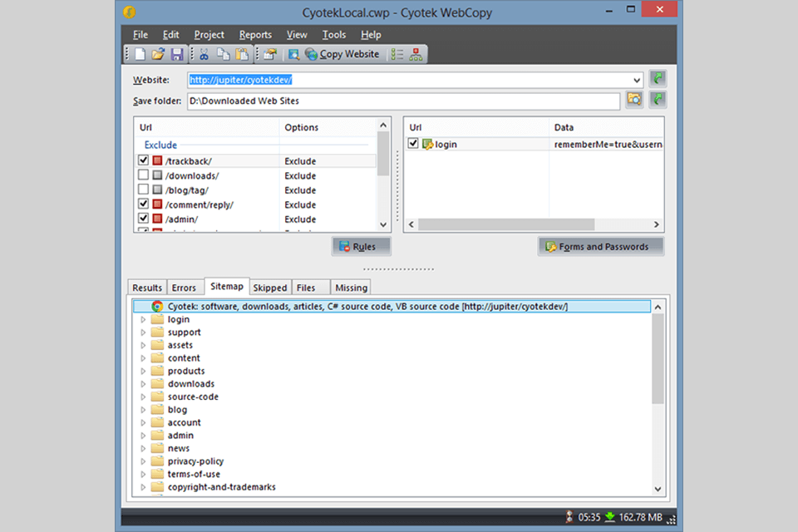Click the quick scan magnifier toolbar icon
Viewport: 798px width, 532px height.
[293, 54]
